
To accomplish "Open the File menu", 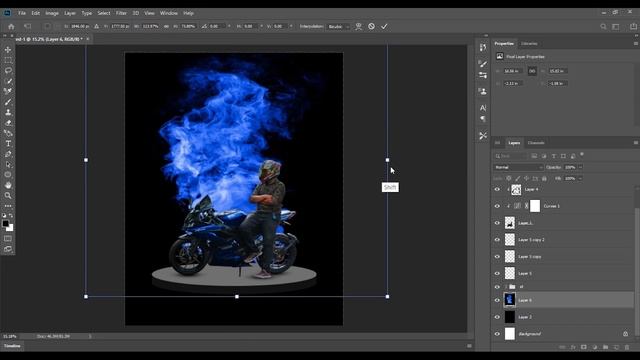I will tap(22, 13).
